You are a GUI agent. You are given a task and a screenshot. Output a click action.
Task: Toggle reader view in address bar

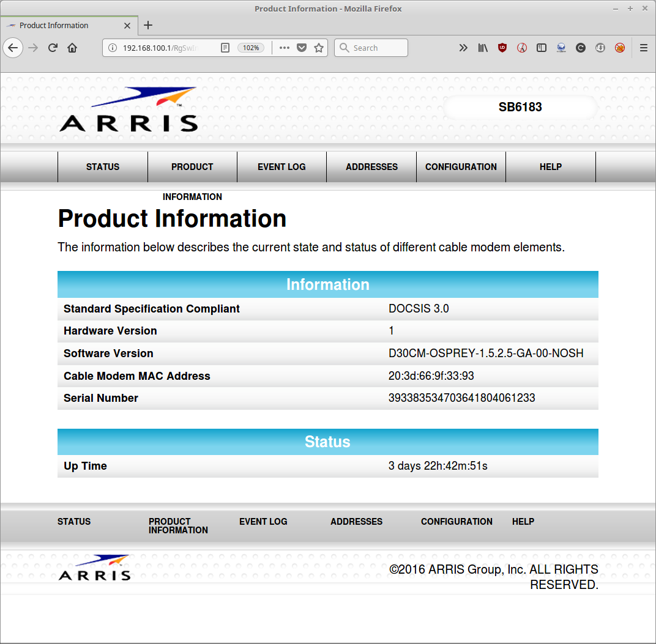point(225,48)
